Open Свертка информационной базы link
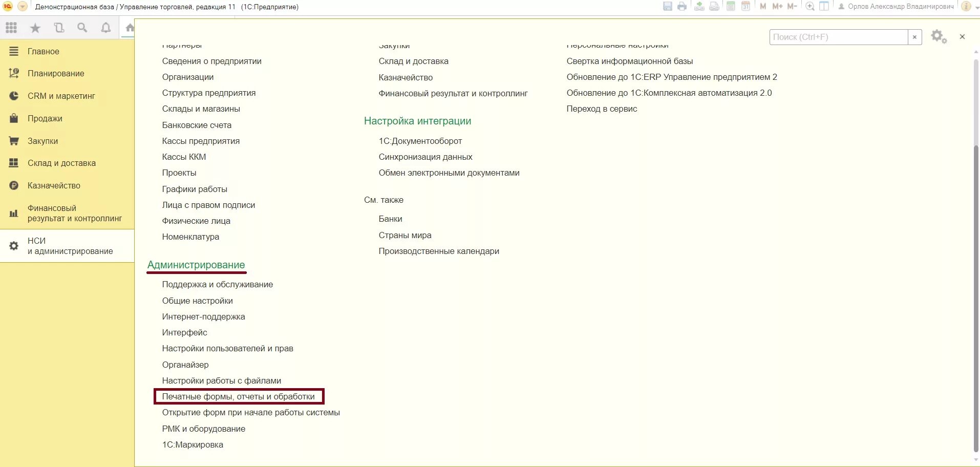The height and width of the screenshot is (467, 980). (x=630, y=61)
